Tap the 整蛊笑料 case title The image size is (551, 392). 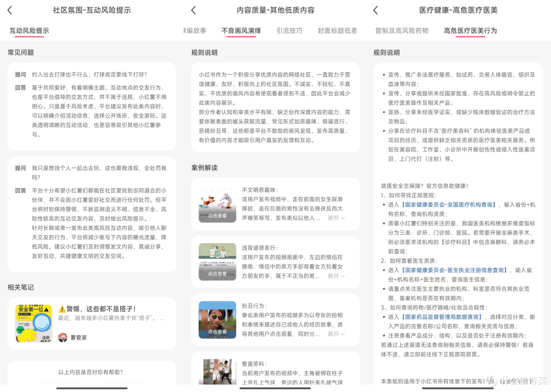click(x=254, y=364)
